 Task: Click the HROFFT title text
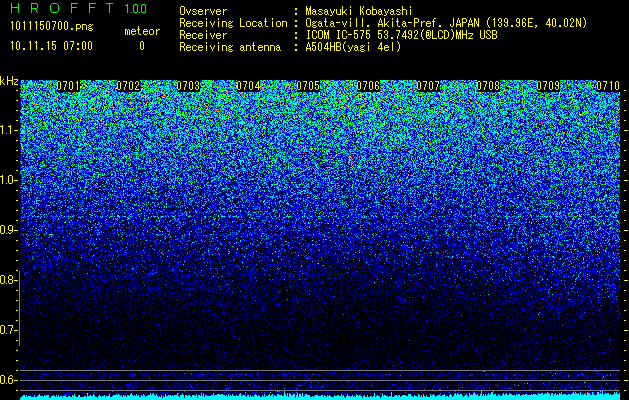click(x=62, y=8)
